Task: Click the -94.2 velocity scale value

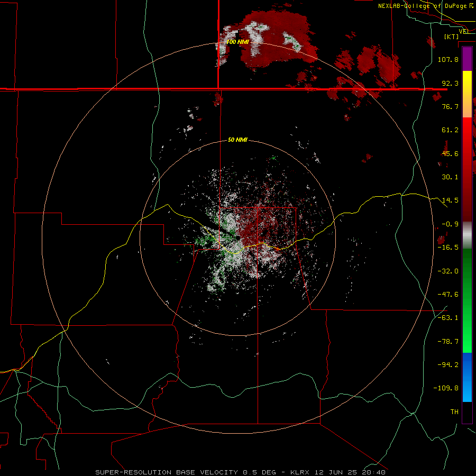Action: coord(448,365)
